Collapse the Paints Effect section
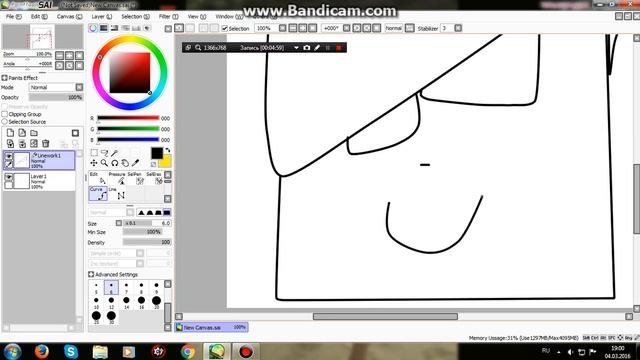This screenshot has height=360, width=640. (x=5, y=78)
